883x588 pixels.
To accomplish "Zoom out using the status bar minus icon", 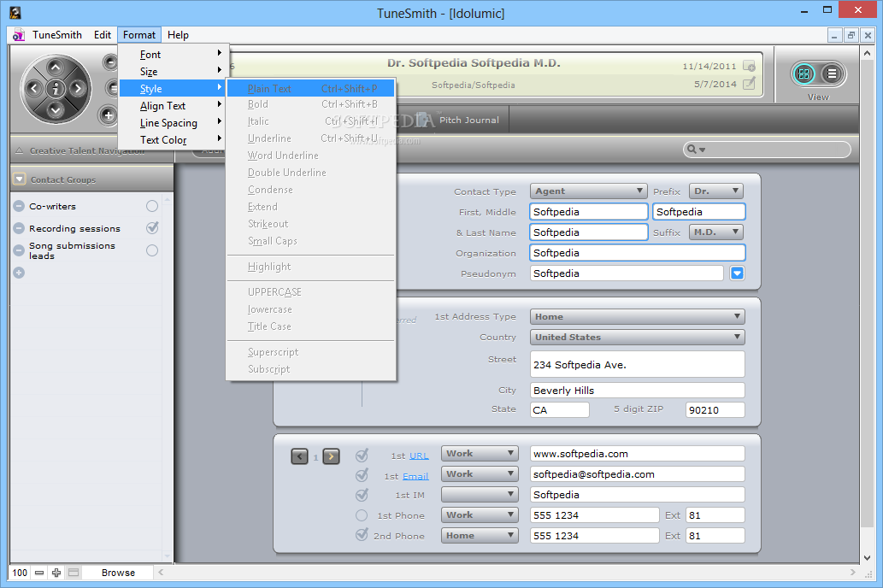I will 38,573.
